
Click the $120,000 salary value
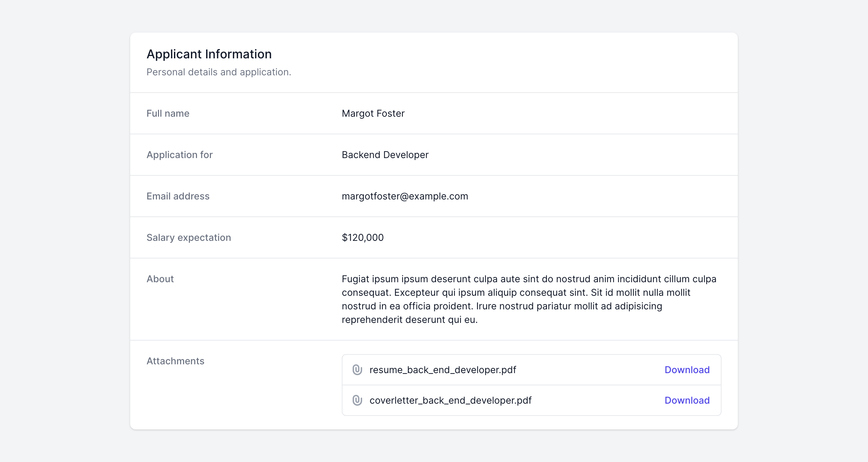point(362,237)
